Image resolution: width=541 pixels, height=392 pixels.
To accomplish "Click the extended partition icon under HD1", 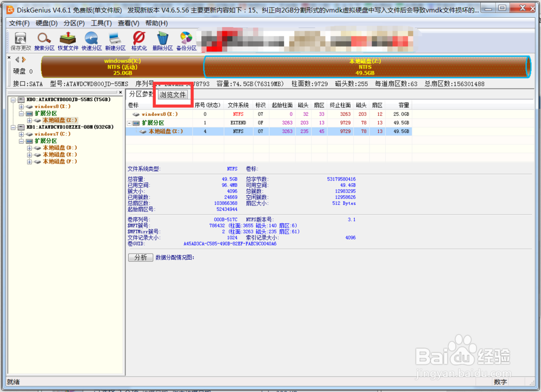I will (x=29, y=141).
